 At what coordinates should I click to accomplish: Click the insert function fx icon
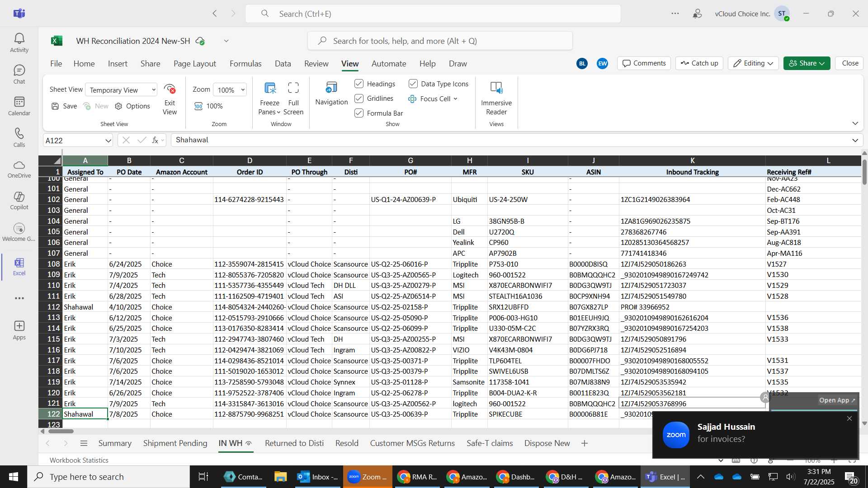click(155, 141)
